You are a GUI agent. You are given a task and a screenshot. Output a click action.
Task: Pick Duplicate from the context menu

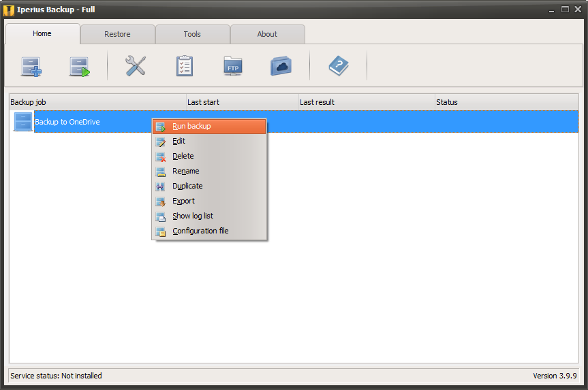pos(209,186)
